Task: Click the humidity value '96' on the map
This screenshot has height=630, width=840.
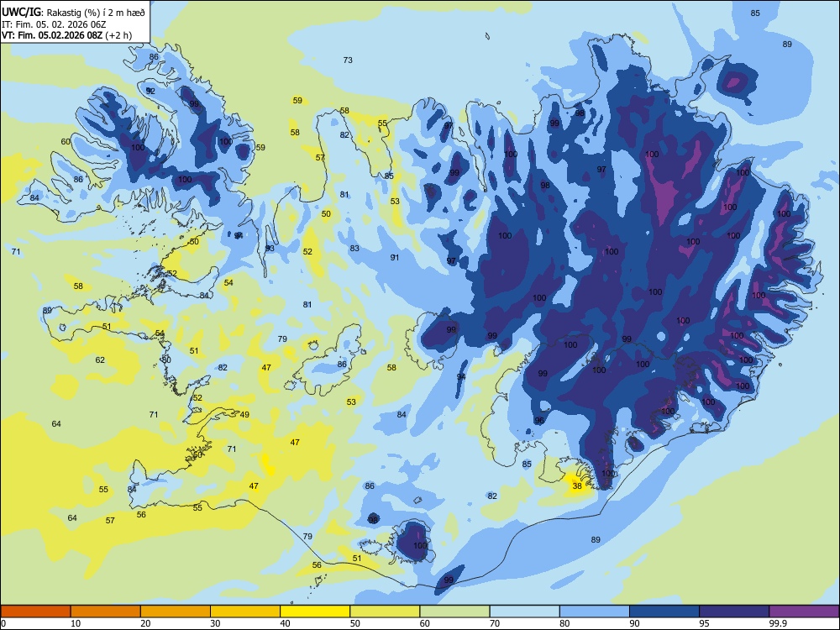Action: coord(539,421)
